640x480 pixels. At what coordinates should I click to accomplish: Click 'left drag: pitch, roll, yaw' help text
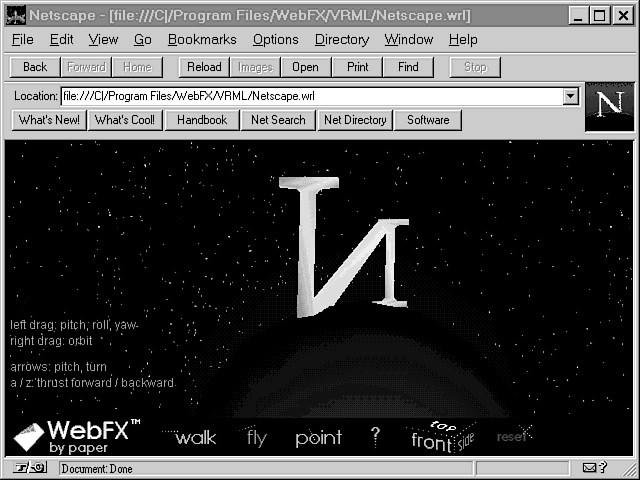(74, 325)
